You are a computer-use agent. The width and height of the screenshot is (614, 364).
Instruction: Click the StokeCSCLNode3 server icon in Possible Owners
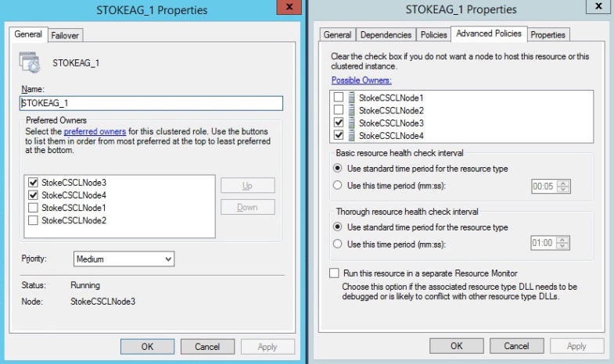click(x=350, y=123)
